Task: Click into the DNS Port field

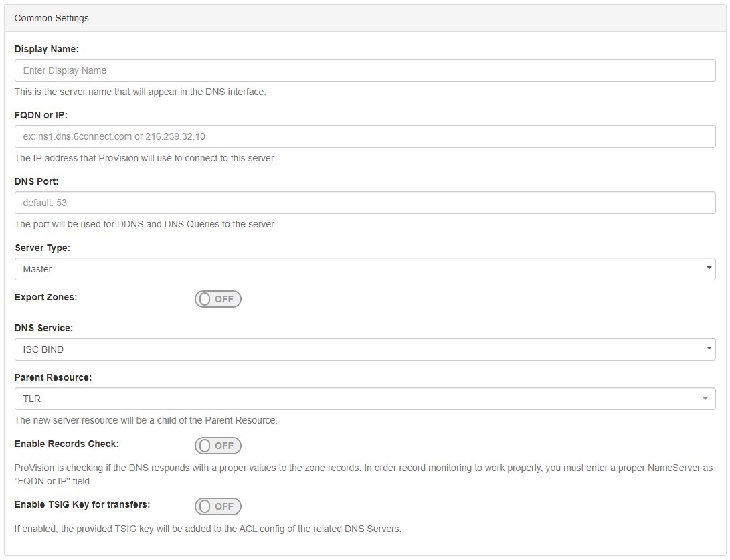Action: coord(365,203)
